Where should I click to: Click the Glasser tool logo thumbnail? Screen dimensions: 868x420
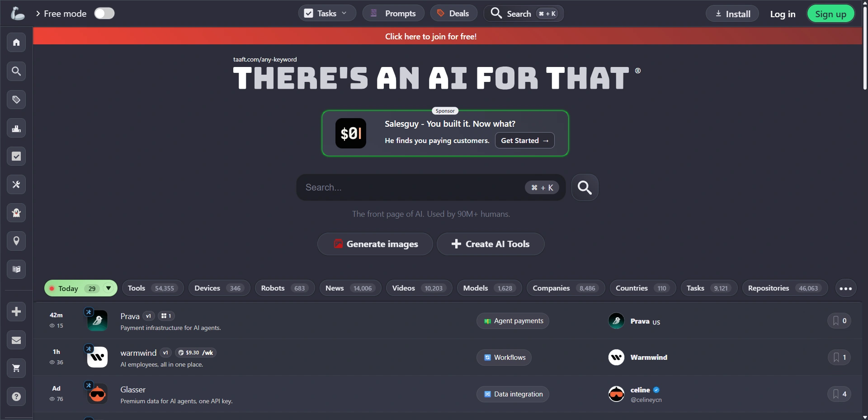click(97, 394)
